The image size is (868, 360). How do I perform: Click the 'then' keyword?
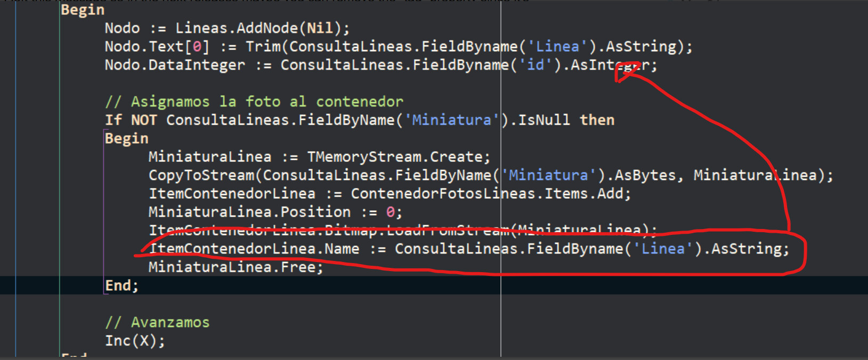597,120
